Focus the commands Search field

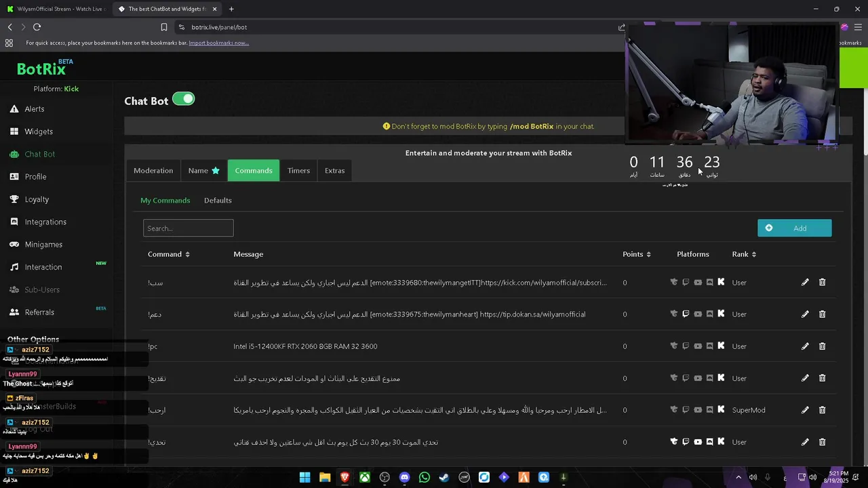pos(188,228)
